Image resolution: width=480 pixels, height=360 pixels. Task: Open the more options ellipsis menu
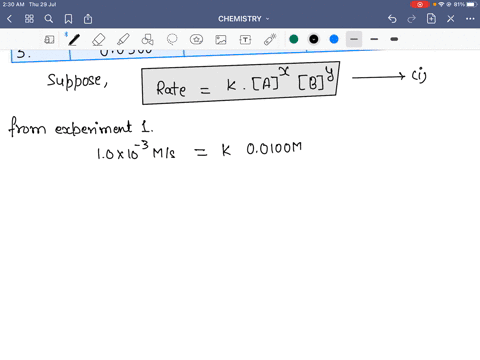pos(470,19)
